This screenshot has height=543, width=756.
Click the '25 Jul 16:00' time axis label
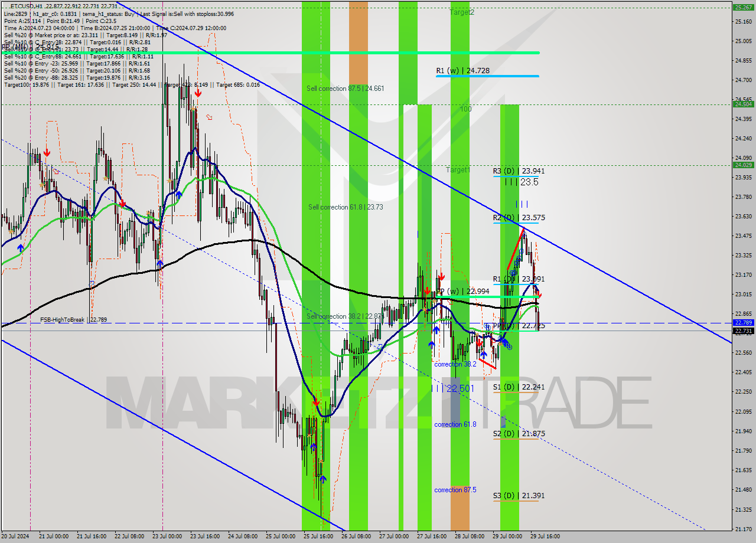pos(318,537)
